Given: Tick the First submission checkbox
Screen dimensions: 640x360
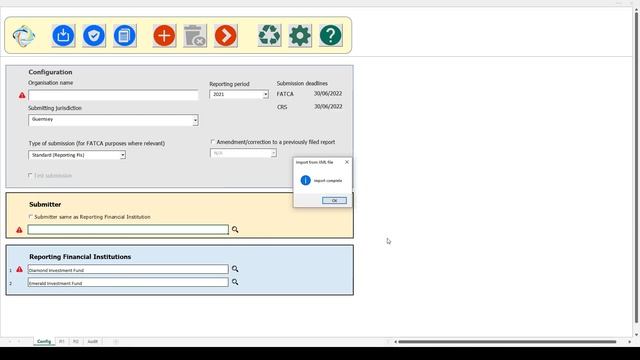Looking at the screenshot, I should click(30, 175).
